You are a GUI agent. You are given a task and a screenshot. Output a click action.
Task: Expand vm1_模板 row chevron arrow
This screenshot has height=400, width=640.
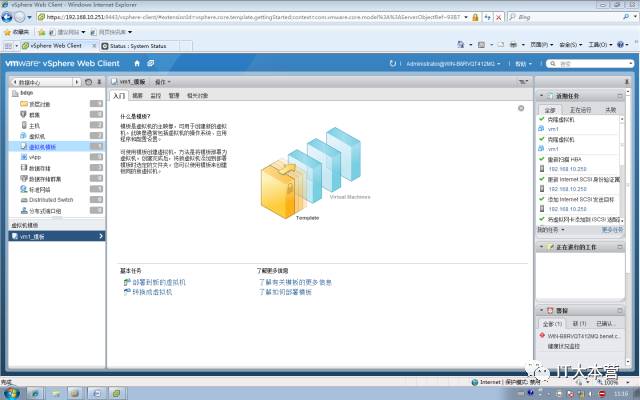(101, 236)
